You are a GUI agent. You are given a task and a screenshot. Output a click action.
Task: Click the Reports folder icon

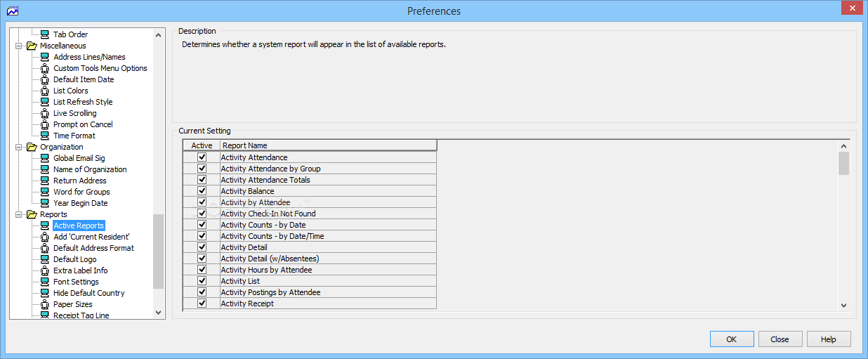click(32, 214)
